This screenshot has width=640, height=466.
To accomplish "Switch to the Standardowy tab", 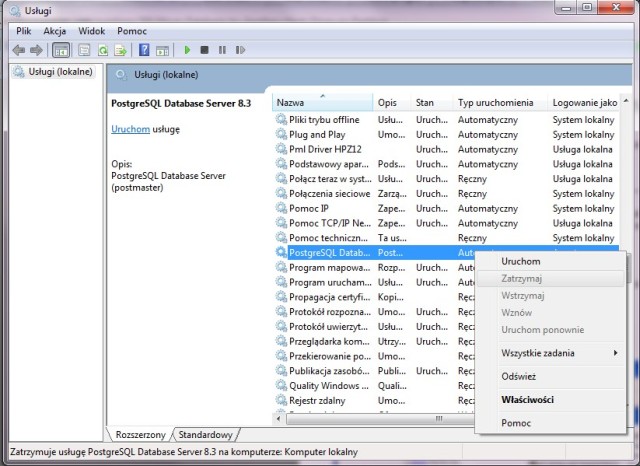I will (x=207, y=435).
